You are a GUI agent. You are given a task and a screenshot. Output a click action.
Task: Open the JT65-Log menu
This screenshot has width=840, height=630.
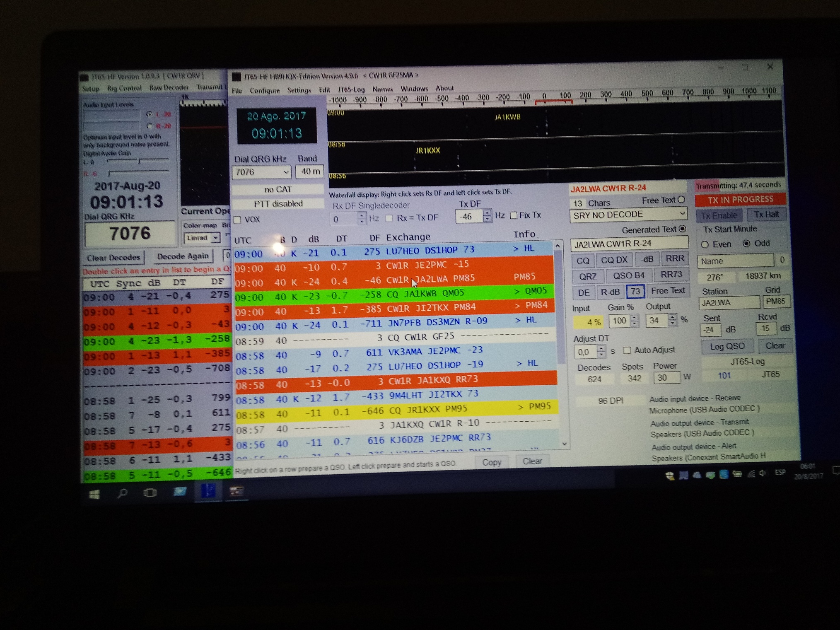(351, 89)
